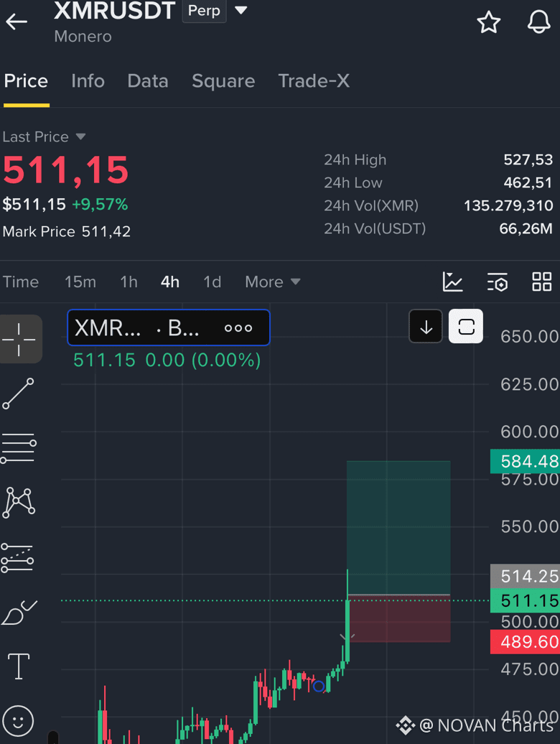Click the 514.25 entry price label
Image resolution: width=560 pixels, height=744 pixels.
pos(526,577)
